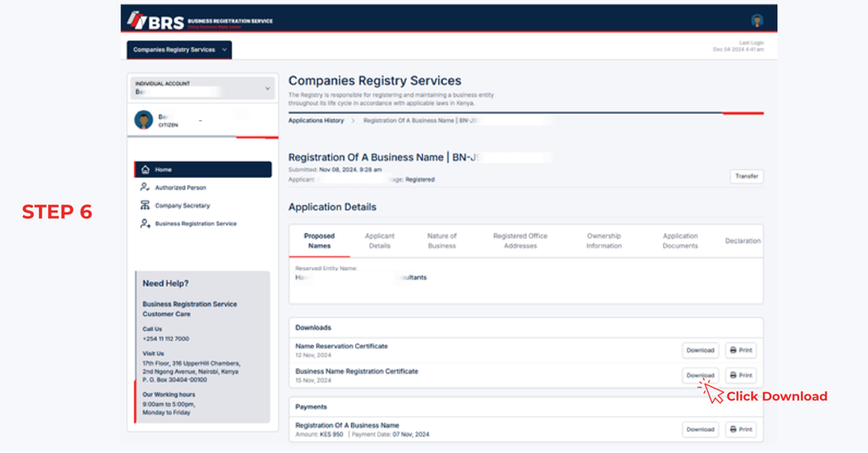Click the 'Submitted: Nov 08, 2024' text
This screenshot has height=453, width=868.
coord(335,170)
